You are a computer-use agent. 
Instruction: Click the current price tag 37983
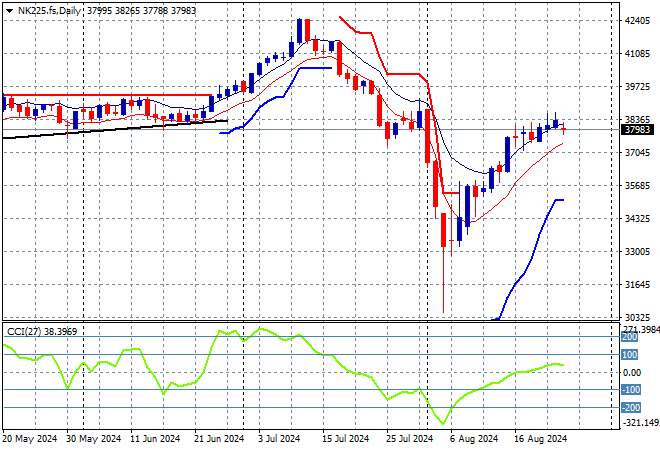pos(637,129)
